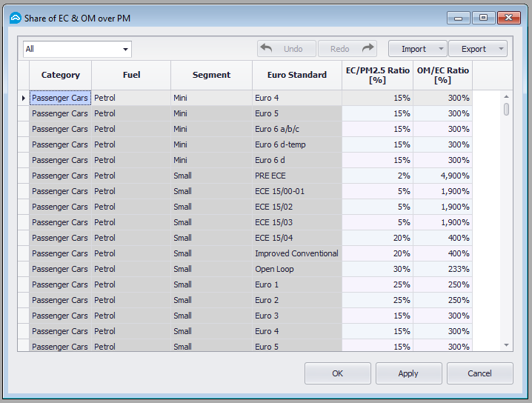
Task: Select the Mini Euro 4 EC/PM2.5 value 15%
Action: point(378,98)
